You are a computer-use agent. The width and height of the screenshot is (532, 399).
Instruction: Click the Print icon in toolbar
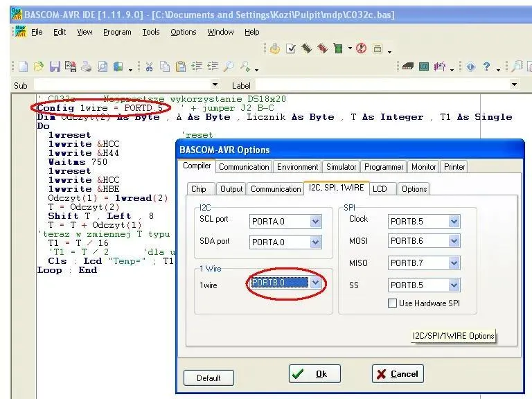87,67
